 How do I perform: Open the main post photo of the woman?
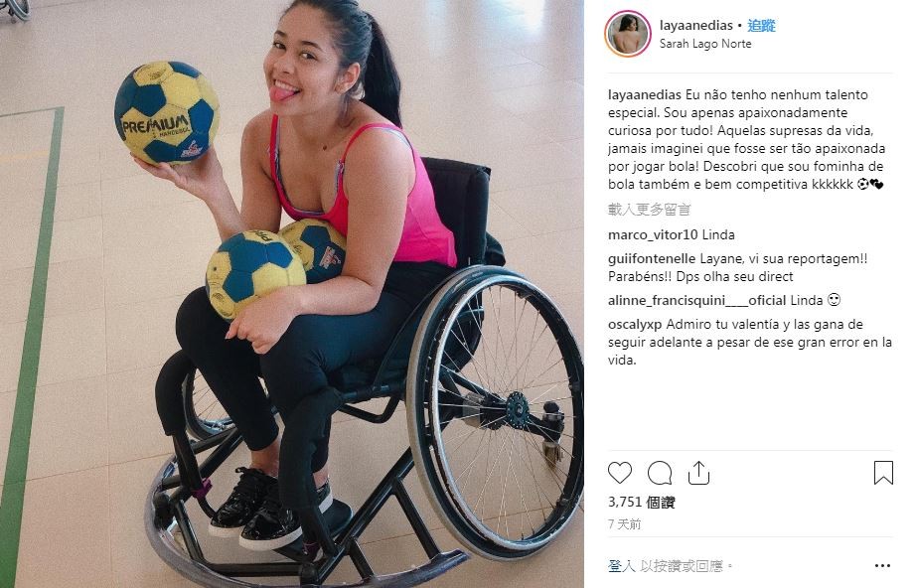point(292,294)
